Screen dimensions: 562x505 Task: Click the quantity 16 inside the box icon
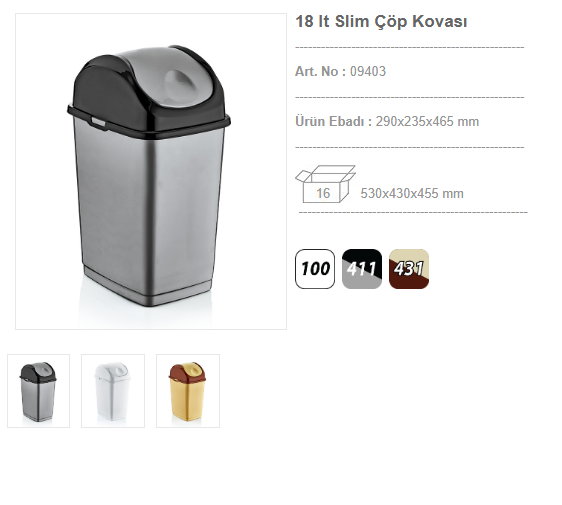point(323,194)
